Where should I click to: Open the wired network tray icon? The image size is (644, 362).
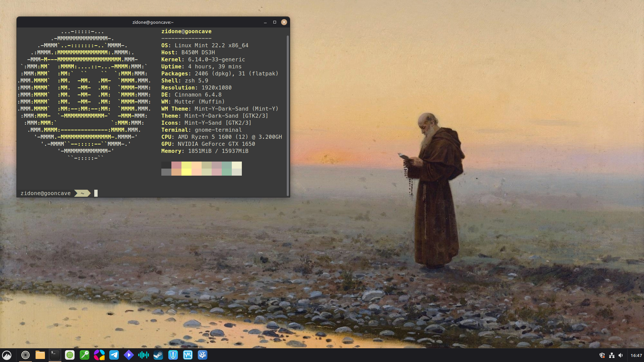click(x=612, y=355)
